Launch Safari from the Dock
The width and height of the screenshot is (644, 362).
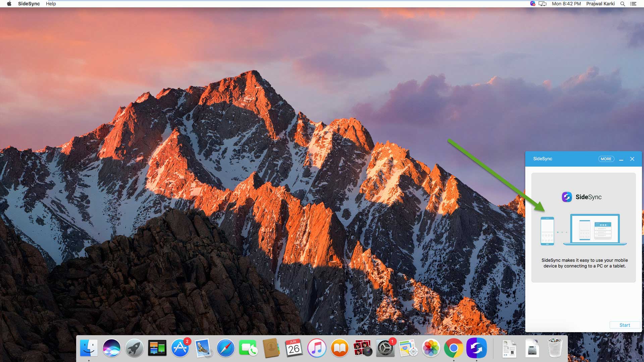(x=225, y=348)
